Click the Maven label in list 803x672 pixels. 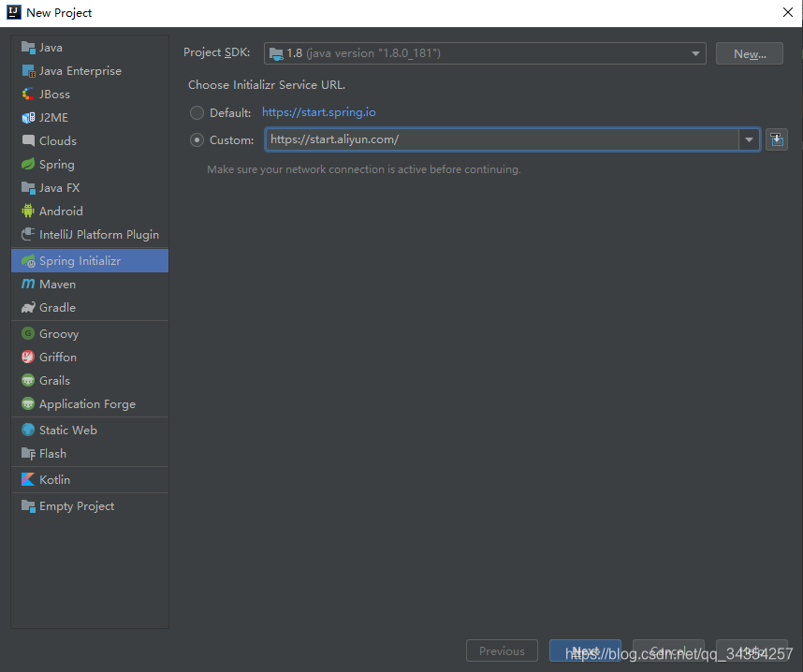click(57, 285)
